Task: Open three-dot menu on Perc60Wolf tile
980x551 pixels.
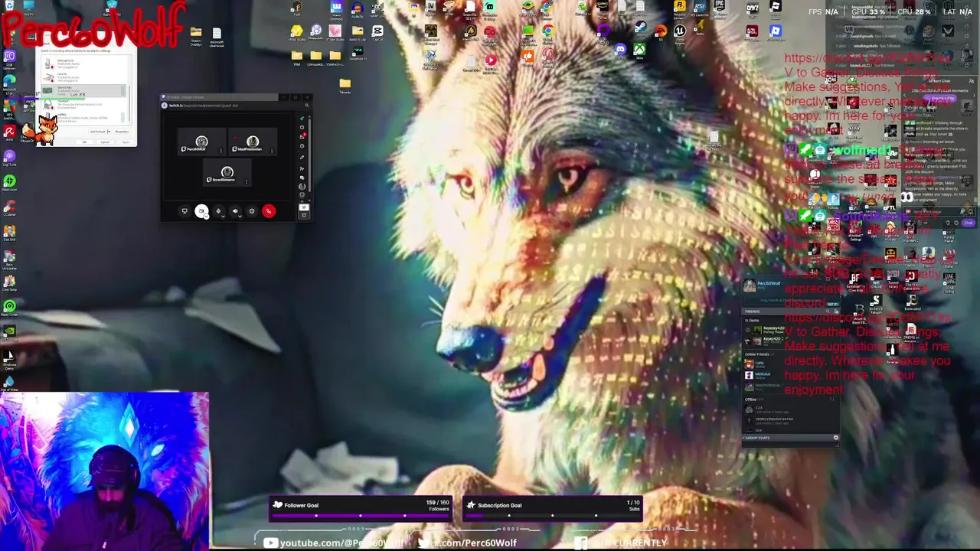Action: pyautogui.click(x=221, y=151)
